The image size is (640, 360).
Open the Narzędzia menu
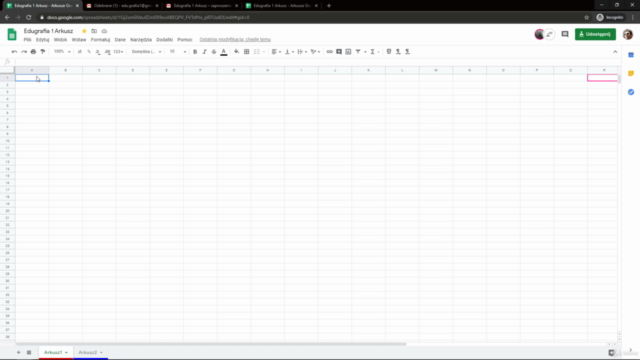click(x=141, y=40)
